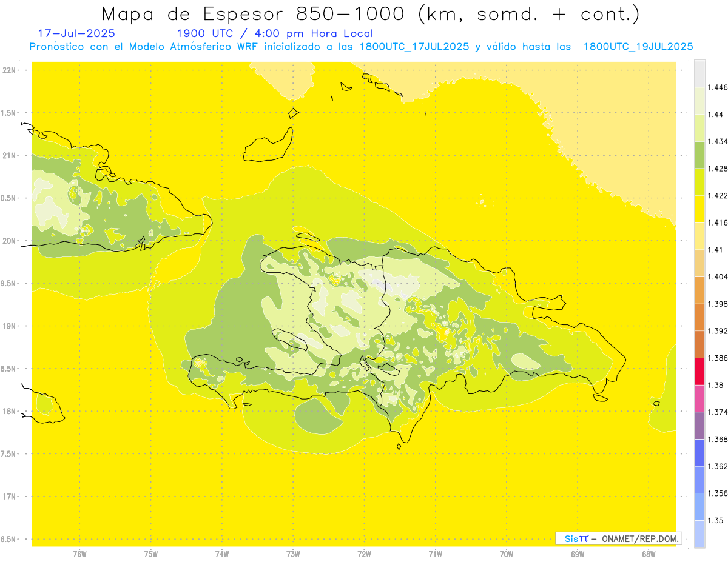
Task: Click the legend value '1.374'
Action: click(716, 412)
